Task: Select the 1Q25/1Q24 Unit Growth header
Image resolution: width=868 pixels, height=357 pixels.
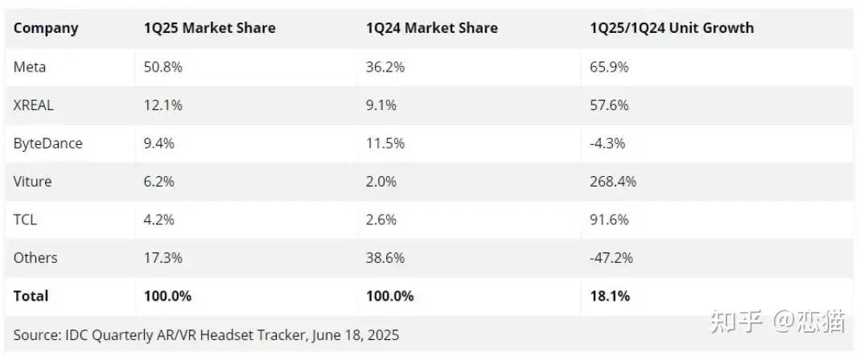Action: click(672, 28)
